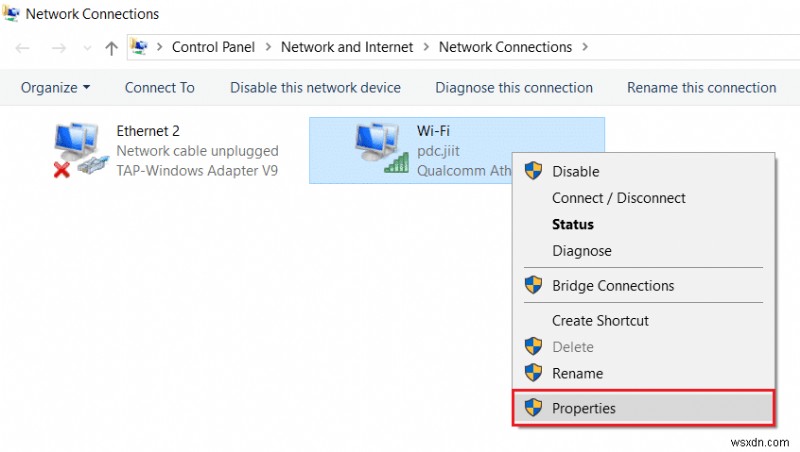The image size is (800, 452).
Task: Click Rename this connection toolbar button
Action: point(701,87)
